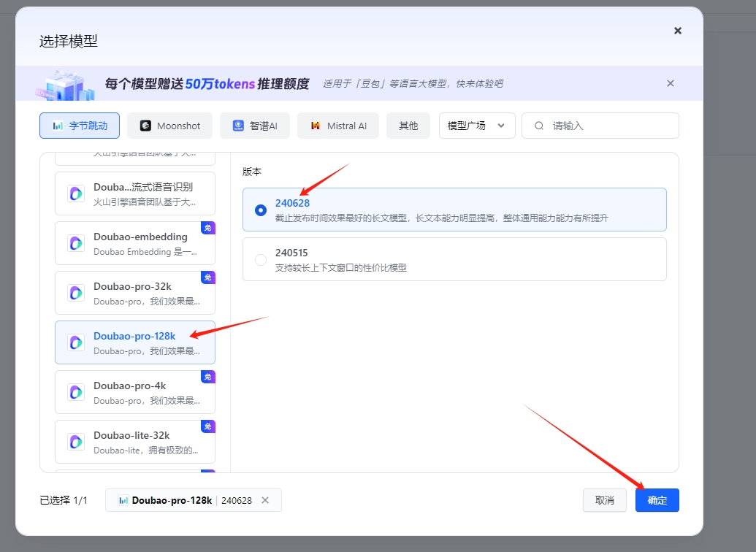Screen dimensions: 756x552
Task: Click the 字节跳动 bar-chart icon
Action: click(x=58, y=126)
